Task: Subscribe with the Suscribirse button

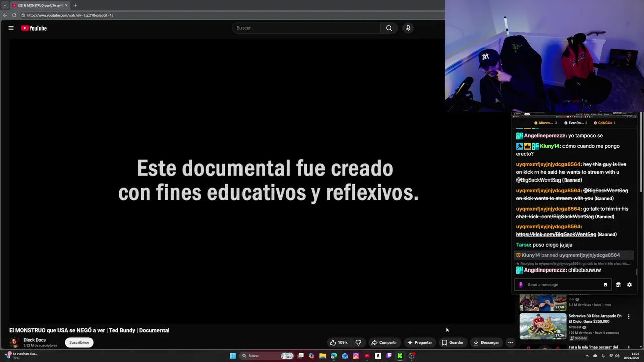Action: (79, 343)
